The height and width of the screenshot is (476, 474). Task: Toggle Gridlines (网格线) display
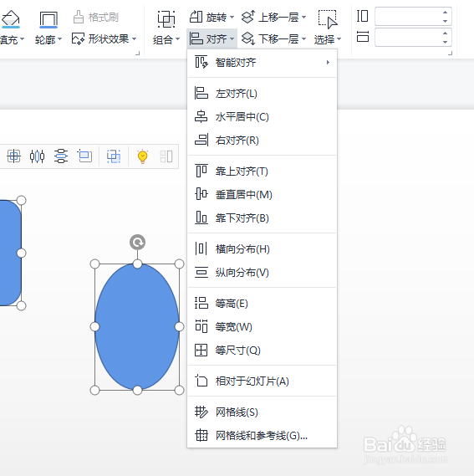(x=262, y=412)
